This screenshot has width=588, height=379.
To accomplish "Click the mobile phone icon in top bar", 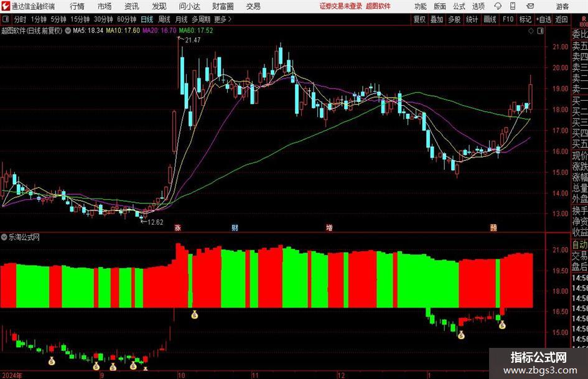I will [x=513, y=6].
